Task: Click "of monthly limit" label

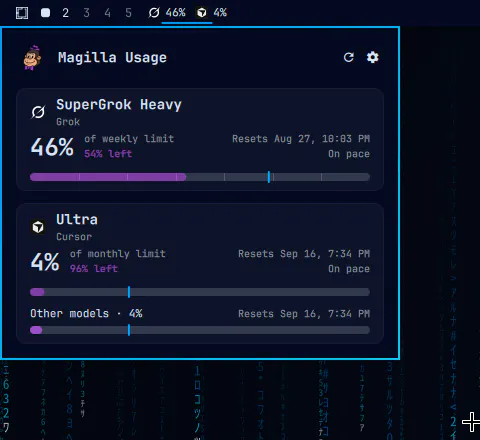Action: 118,254
